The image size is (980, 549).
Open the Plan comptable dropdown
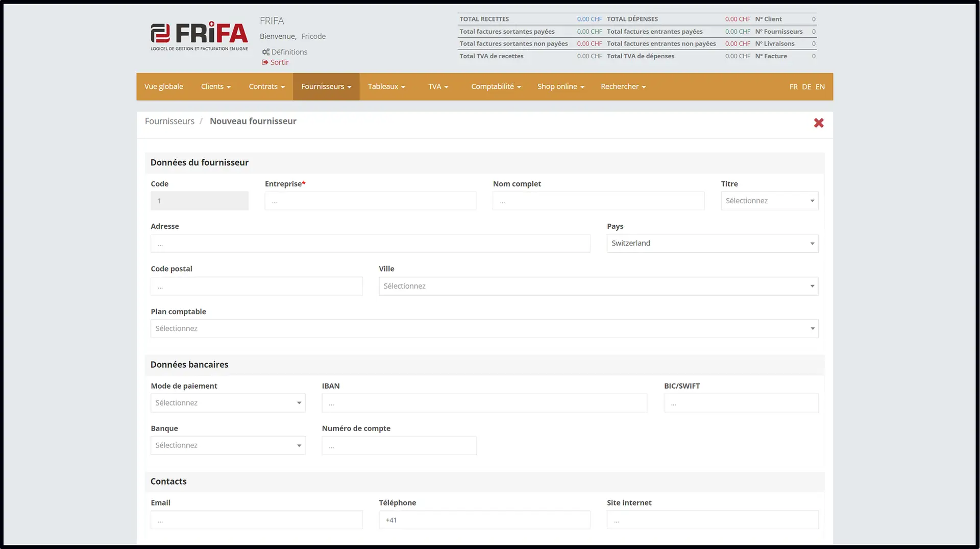(484, 328)
